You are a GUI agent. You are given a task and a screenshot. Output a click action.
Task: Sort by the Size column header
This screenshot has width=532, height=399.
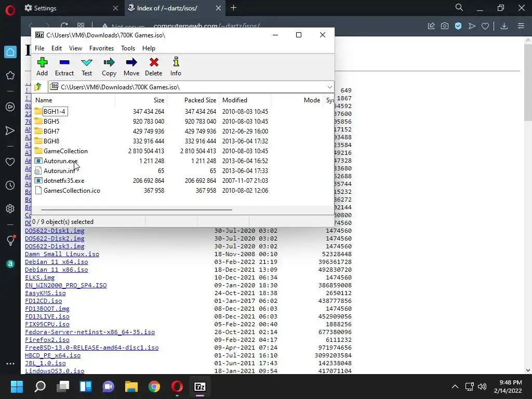coord(141,100)
